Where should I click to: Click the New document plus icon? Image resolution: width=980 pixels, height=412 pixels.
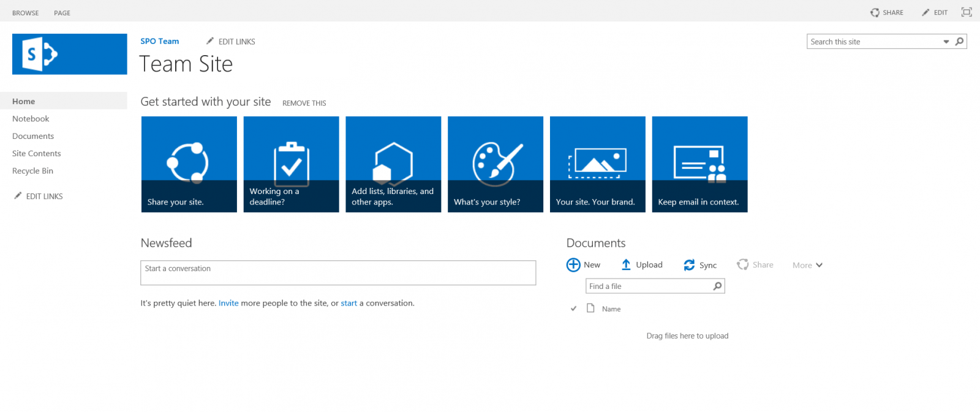click(573, 264)
